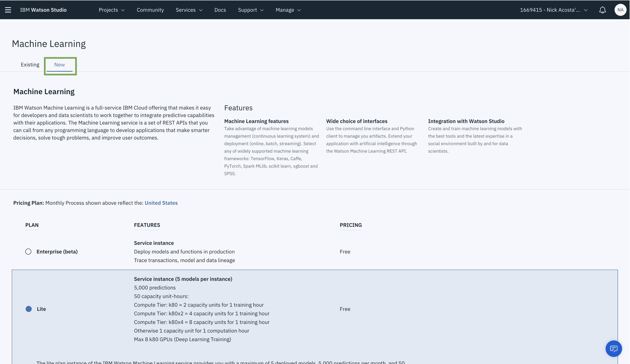Select the Lite plan radio button
The image size is (630, 364).
29,309
